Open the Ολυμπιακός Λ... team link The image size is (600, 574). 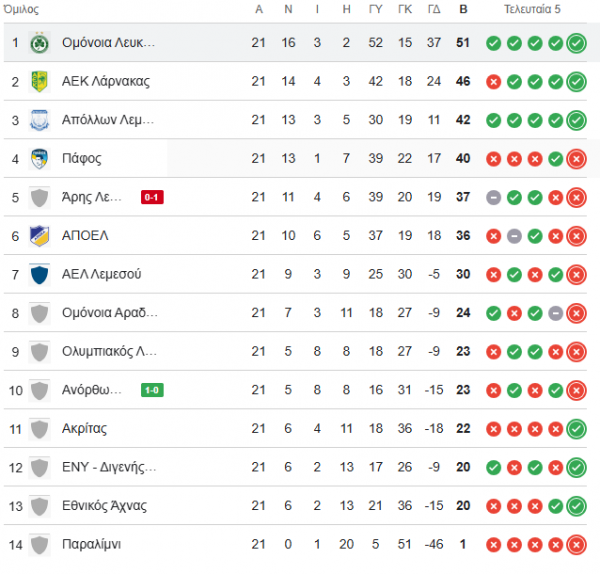tap(109, 351)
